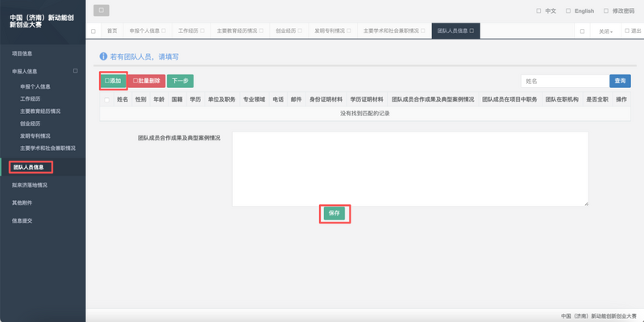Viewport: 644px width, 322px height.
Task: Open 创业经历 in the sidebar
Action: coord(31,123)
